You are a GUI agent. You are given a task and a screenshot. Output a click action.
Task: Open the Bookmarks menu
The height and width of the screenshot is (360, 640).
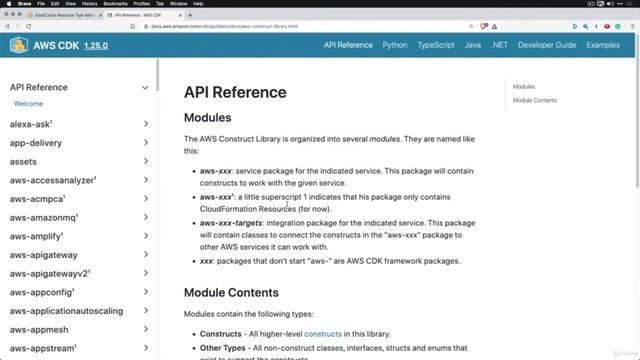pos(116,4)
